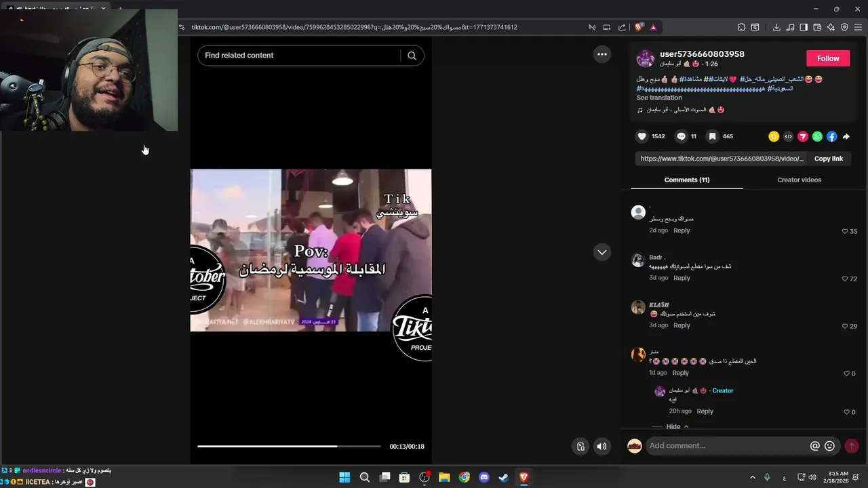
Task: Open Brave Rewards triangle icon
Action: click(x=653, y=27)
